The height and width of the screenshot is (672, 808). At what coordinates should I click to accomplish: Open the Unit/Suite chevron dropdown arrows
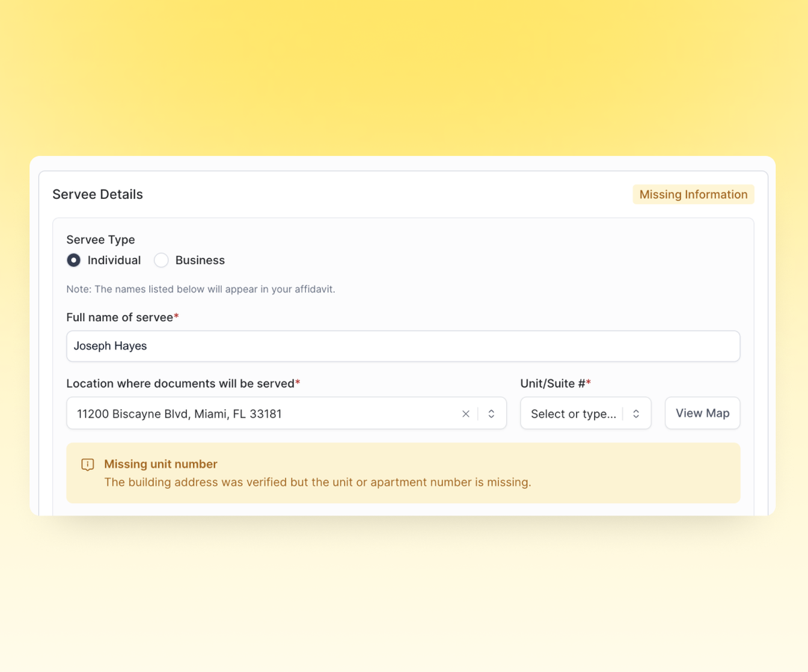coord(635,414)
